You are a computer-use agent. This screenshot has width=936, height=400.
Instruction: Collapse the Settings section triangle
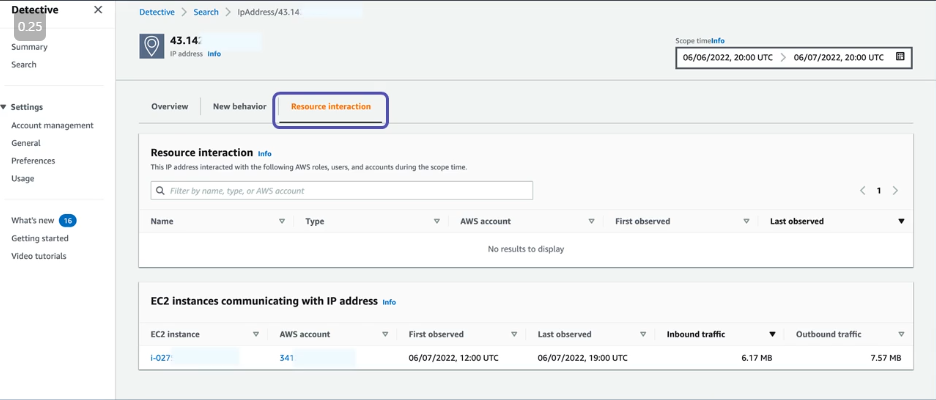4,107
